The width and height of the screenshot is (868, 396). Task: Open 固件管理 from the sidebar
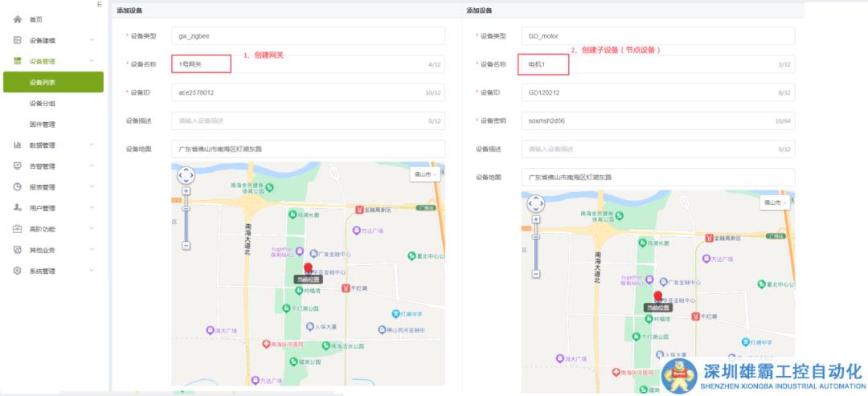click(42, 124)
